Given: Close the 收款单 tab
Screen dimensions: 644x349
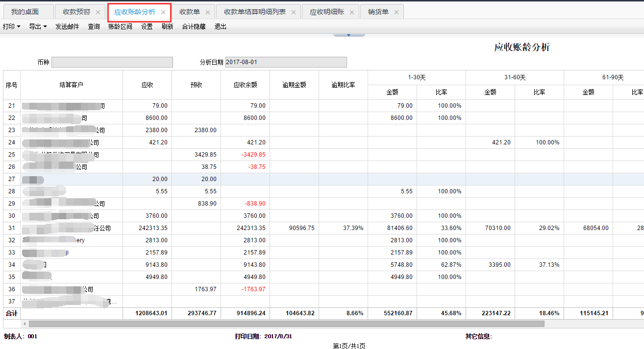Looking at the screenshot, I should [208, 12].
